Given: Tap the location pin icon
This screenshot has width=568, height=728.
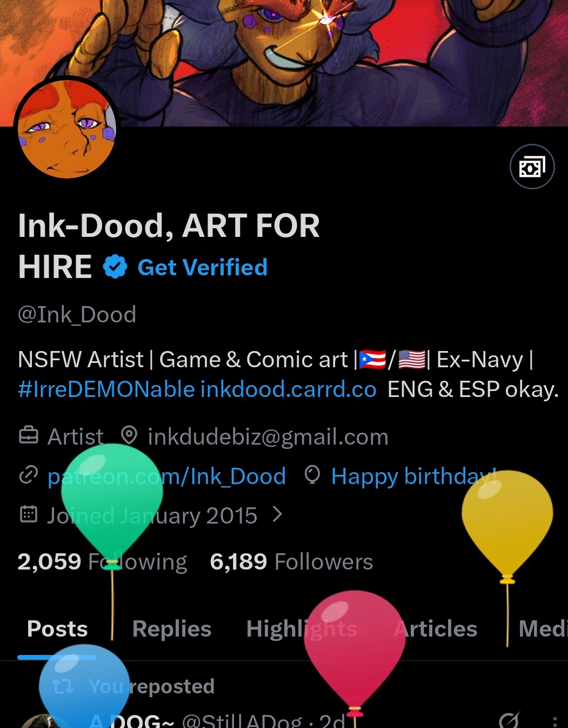Looking at the screenshot, I should [x=129, y=435].
